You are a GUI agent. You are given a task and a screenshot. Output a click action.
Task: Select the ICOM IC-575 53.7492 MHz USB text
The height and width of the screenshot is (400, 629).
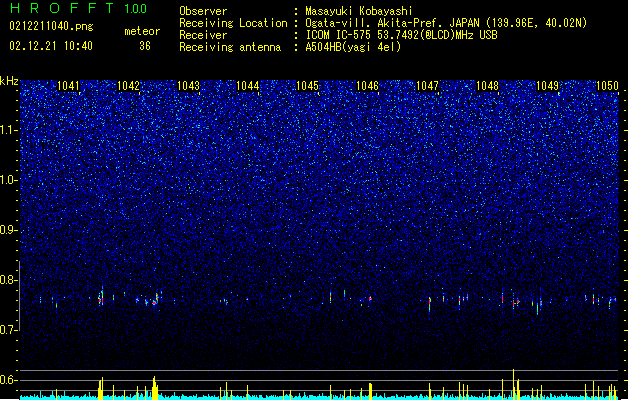tap(401, 35)
